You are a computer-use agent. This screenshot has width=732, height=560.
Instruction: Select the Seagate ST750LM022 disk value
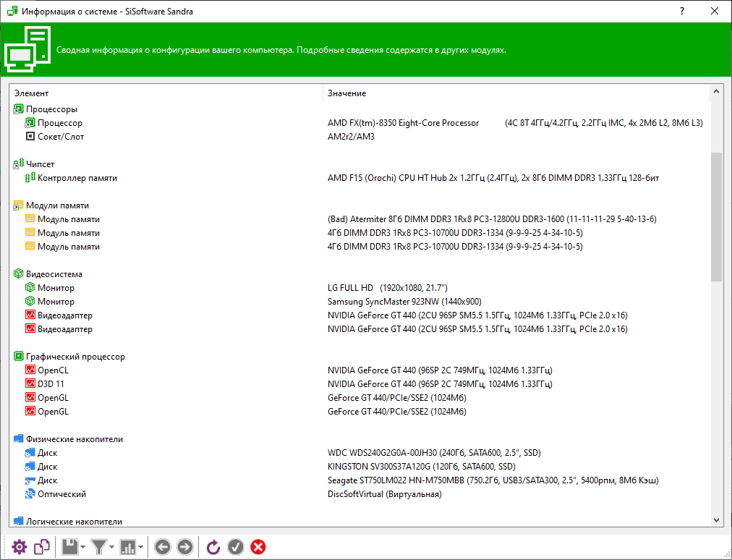click(x=493, y=480)
